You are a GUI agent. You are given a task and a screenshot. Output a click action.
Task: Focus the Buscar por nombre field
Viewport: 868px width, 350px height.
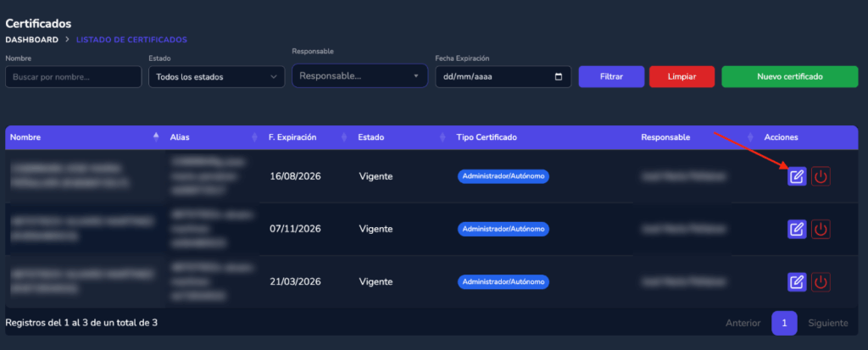click(73, 77)
